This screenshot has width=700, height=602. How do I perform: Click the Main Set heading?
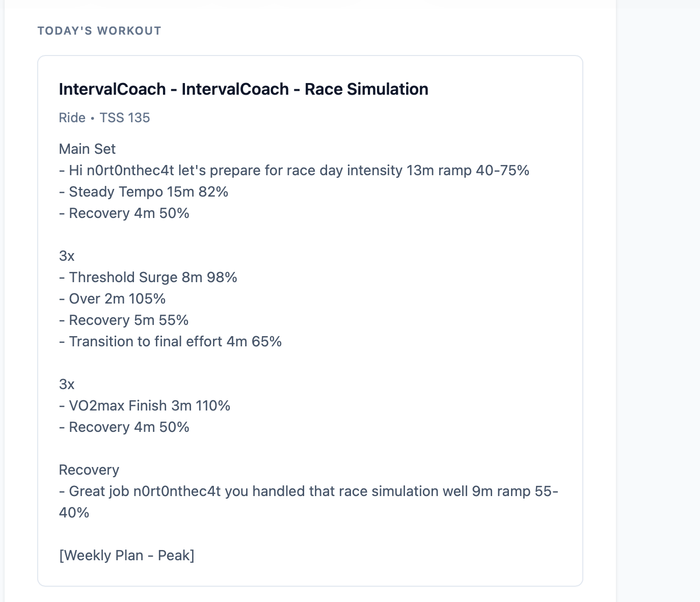coord(87,149)
